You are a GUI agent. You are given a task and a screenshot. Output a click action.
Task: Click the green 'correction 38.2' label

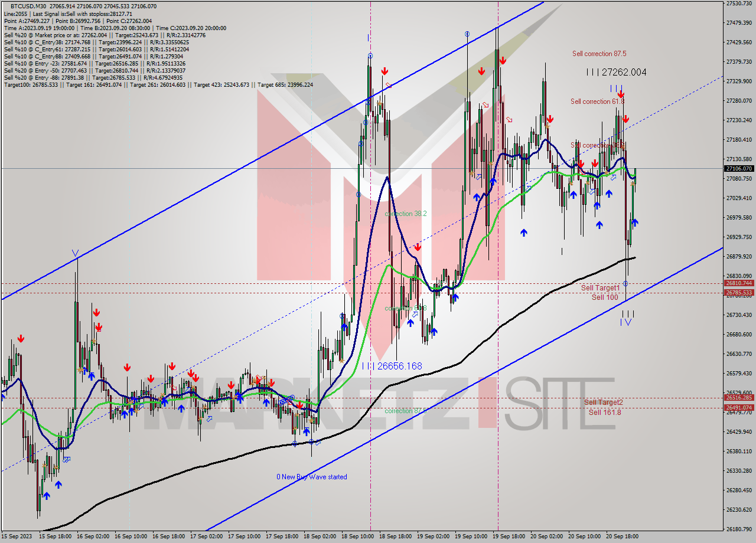(x=405, y=214)
